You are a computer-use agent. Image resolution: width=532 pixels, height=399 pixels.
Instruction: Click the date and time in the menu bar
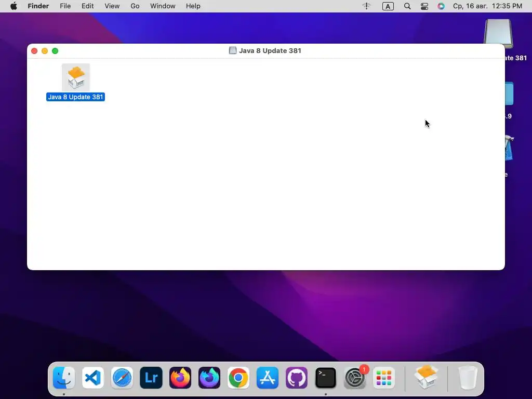pyautogui.click(x=487, y=6)
